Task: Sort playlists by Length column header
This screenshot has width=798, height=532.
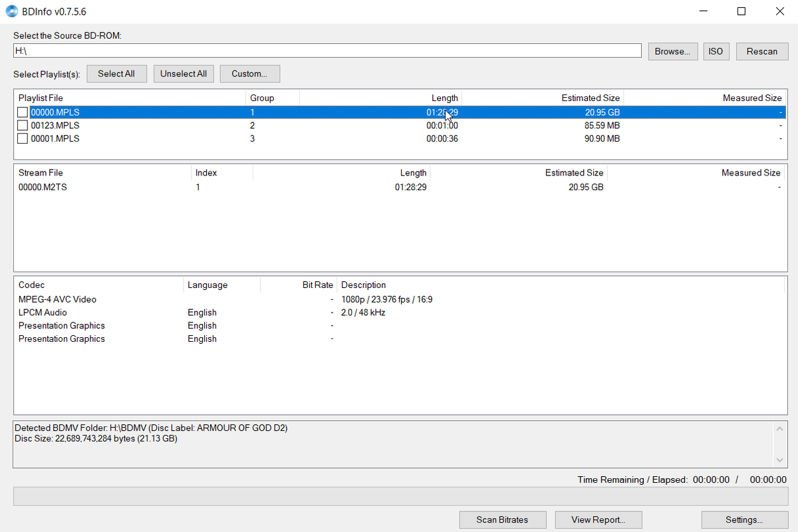Action: (380, 98)
